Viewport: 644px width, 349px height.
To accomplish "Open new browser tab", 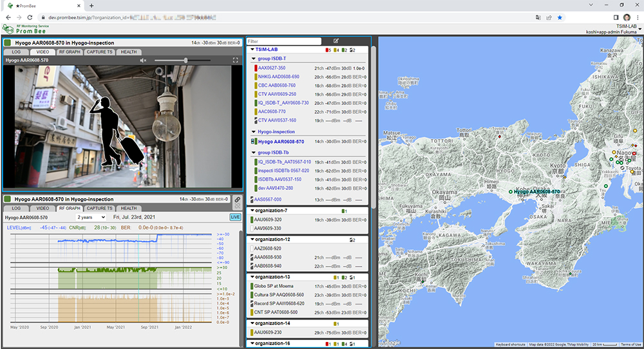I will coord(91,6).
